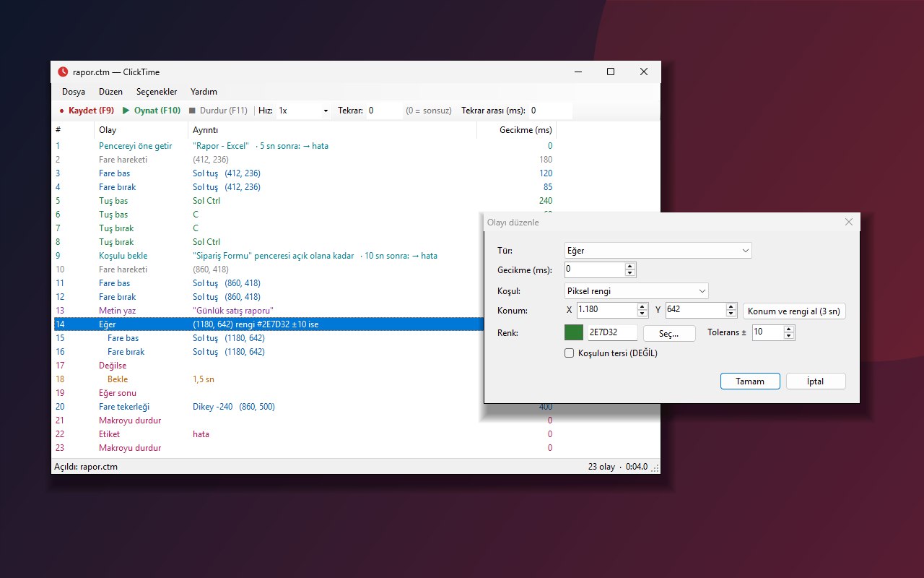This screenshot has width=924, height=578.
Task: Sort by the Olay column header
Action: [141, 130]
